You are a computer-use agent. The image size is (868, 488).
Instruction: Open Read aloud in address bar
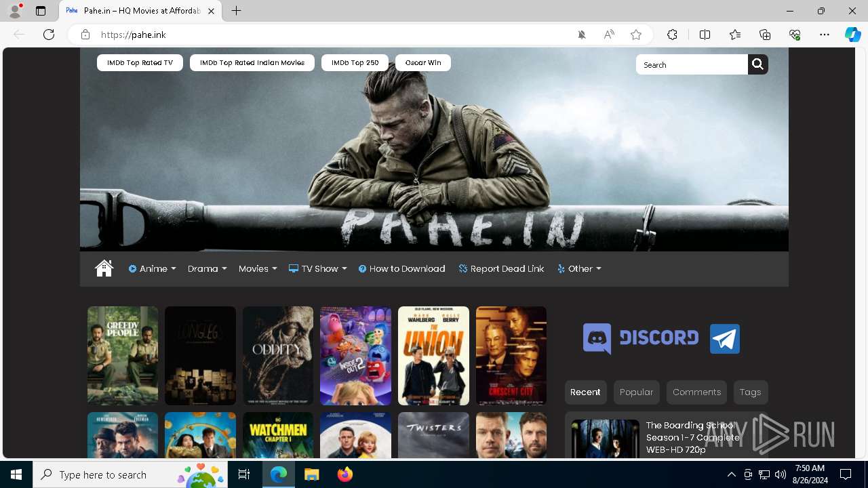tap(609, 35)
